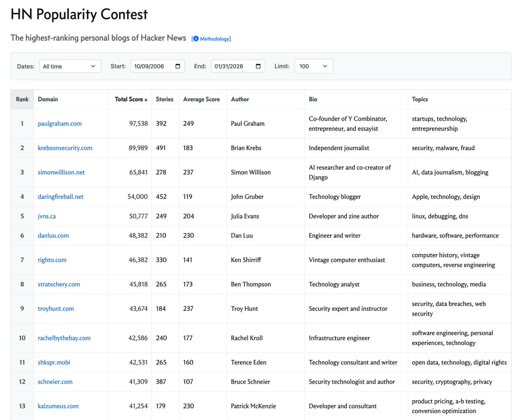
Task: Click bio text Independent journalist
Action: [x=339, y=148]
